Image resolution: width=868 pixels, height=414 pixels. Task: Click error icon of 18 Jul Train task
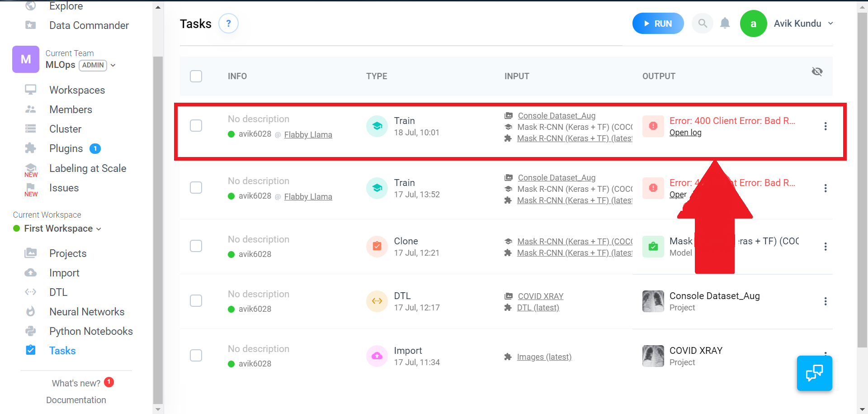tap(653, 126)
